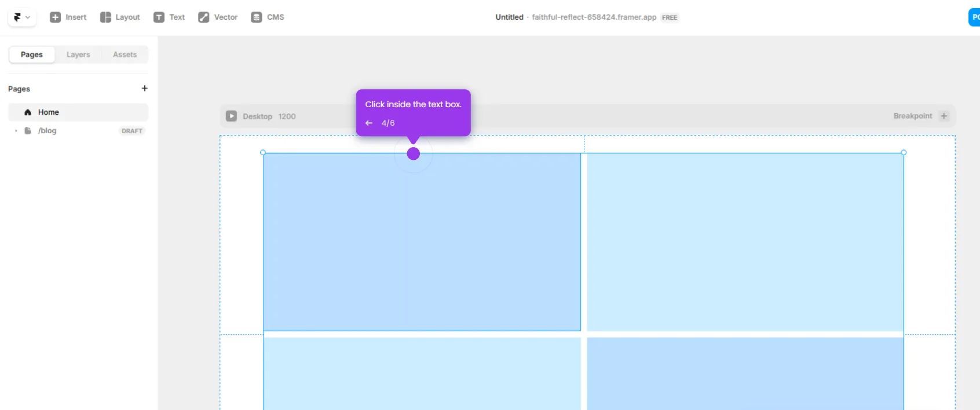980x410 pixels.
Task: Click the faithful-reflect-658424.framer.app link
Action: coord(594,17)
